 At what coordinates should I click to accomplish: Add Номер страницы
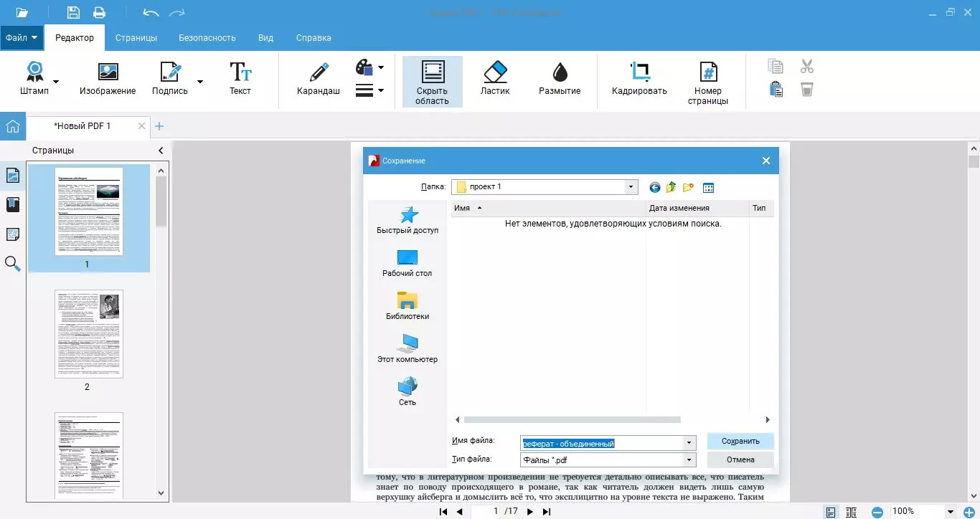click(708, 83)
